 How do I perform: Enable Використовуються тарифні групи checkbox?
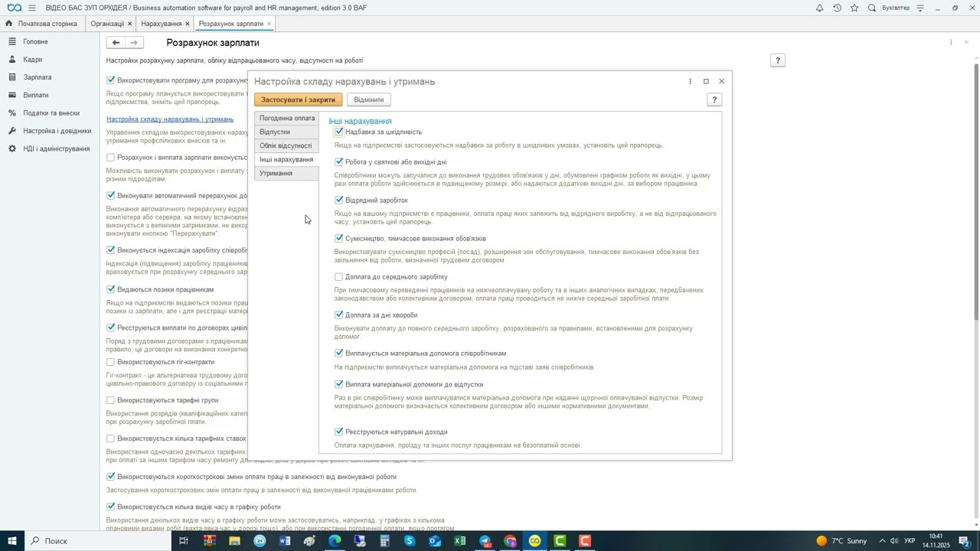point(111,400)
